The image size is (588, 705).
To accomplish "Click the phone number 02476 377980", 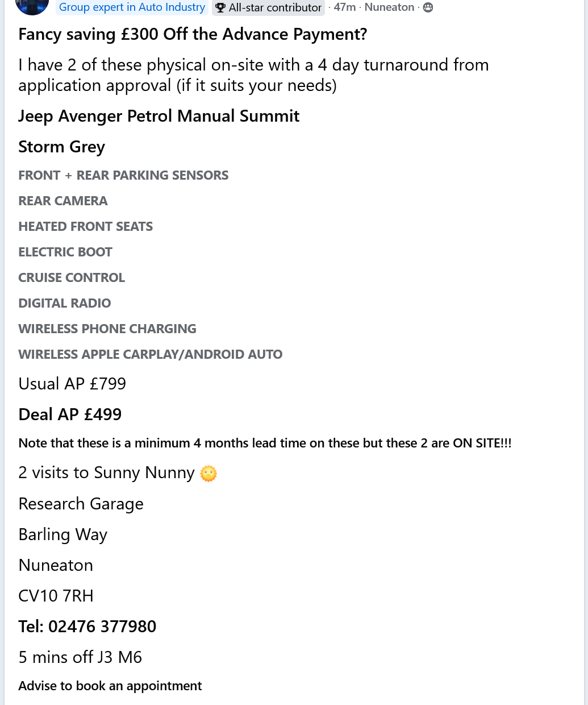I will 102,627.
